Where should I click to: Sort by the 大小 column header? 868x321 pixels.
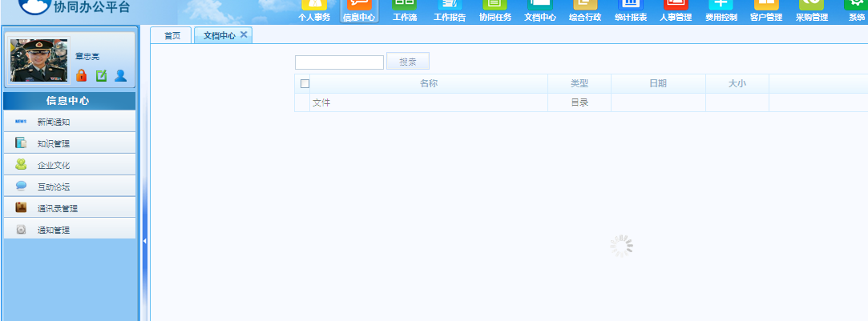pyautogui.click(x=737, y=83)
